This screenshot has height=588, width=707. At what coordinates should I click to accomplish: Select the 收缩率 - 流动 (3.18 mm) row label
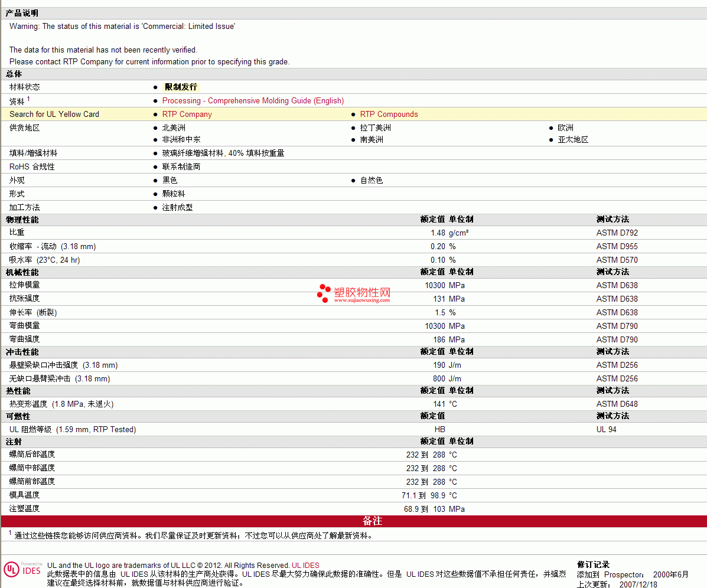[53, 246]
